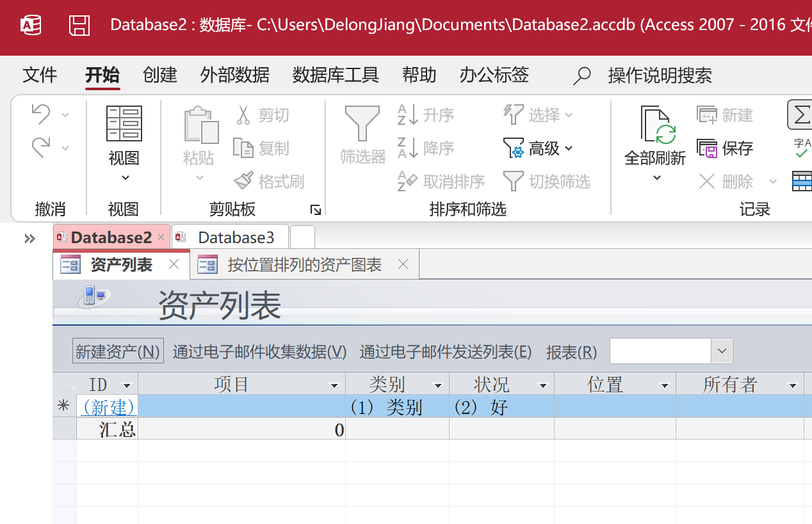This screenshot has height=524, width=812.
Task: Close the 资产列表 form tab
Action: coord(174,264)
